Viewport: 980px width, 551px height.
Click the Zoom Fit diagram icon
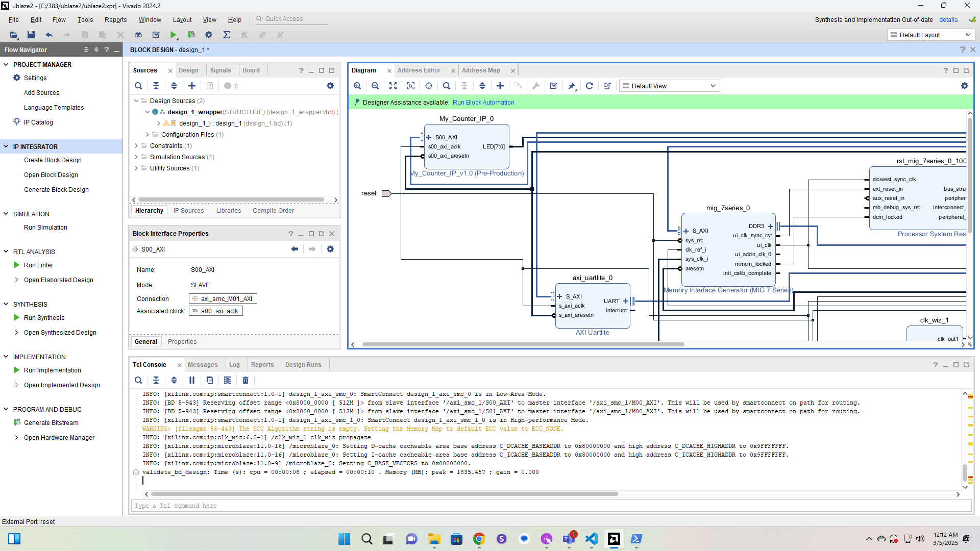pyautogui.click(x=393, y=86)
